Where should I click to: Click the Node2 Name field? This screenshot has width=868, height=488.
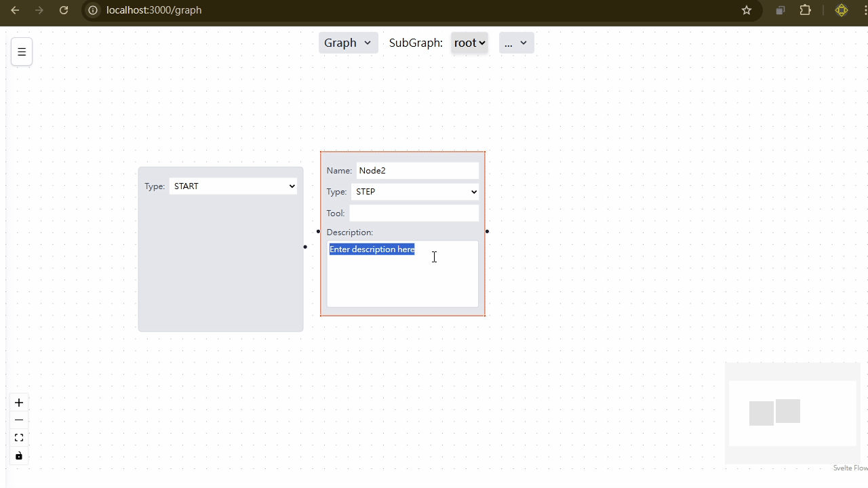point(417,171)
